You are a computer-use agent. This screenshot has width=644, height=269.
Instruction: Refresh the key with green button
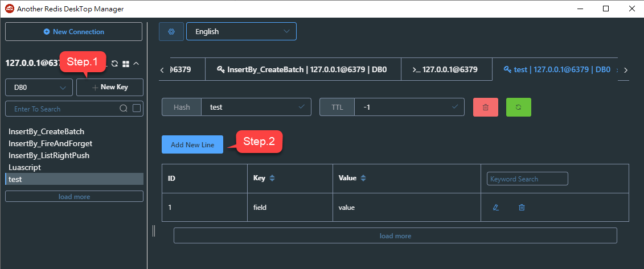(x=518, y=107)
